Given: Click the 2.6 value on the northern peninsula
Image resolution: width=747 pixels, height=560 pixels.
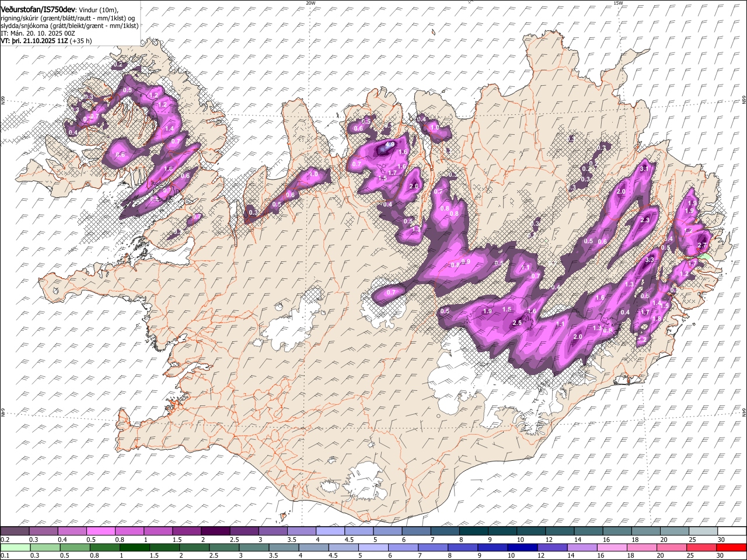Looking at the screenshot, I should point(414,187).
